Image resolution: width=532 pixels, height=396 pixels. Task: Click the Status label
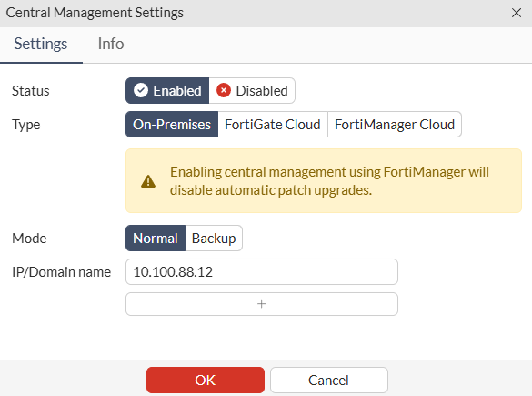[x=31, y=91]
